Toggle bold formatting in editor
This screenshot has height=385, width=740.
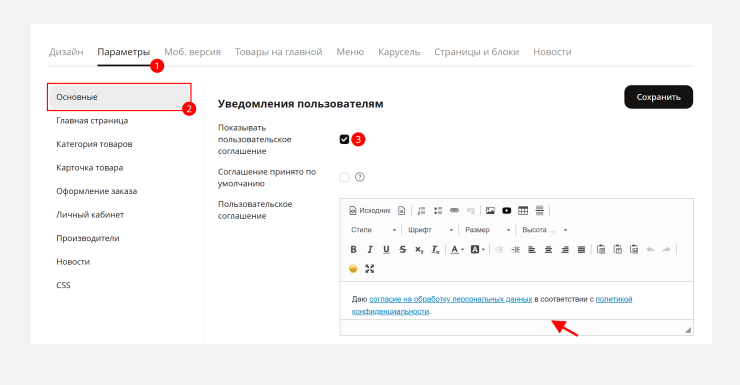(x=353, y=250)
